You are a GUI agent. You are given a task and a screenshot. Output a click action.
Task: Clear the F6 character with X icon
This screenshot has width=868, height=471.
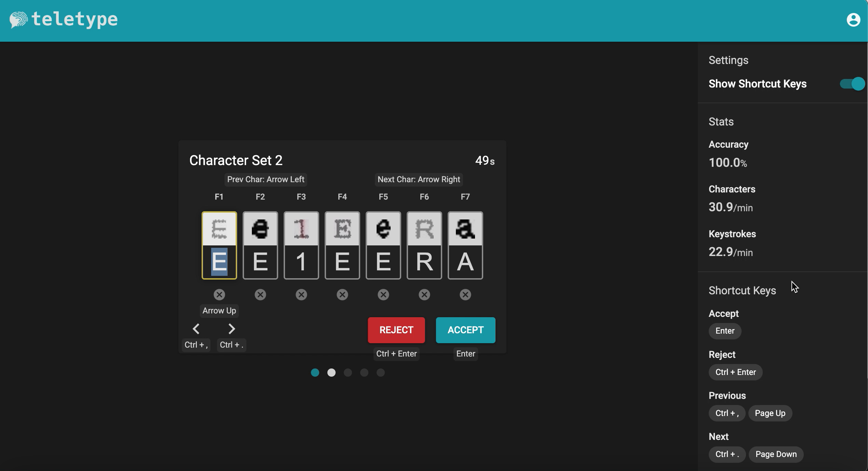424,295
